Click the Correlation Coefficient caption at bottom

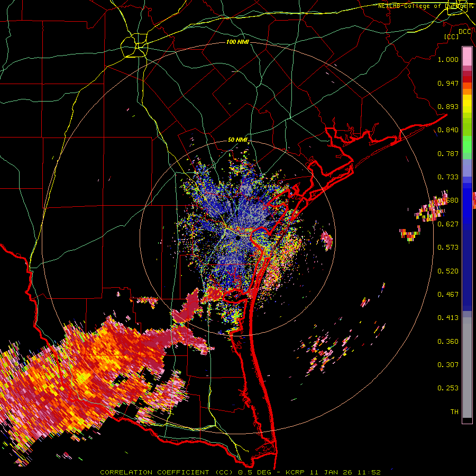tap(240, 472)
